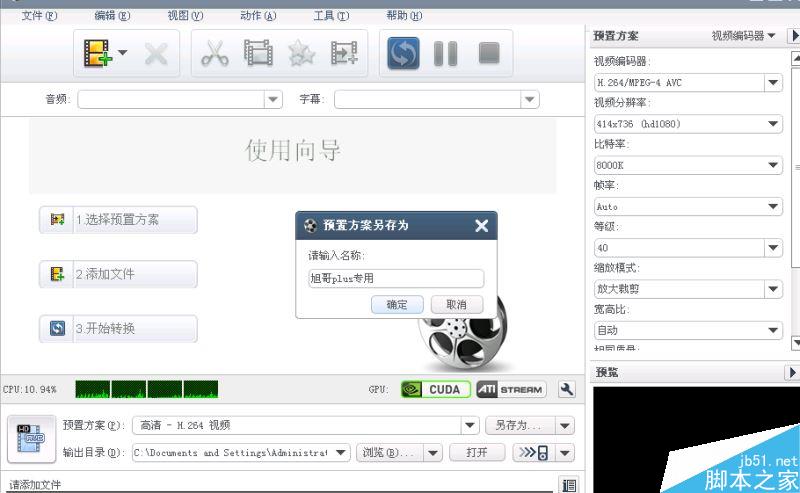Expand the 音频 dropdown
Image resolution: width=800 pixels, height=493 pixels.
[273, 100]
